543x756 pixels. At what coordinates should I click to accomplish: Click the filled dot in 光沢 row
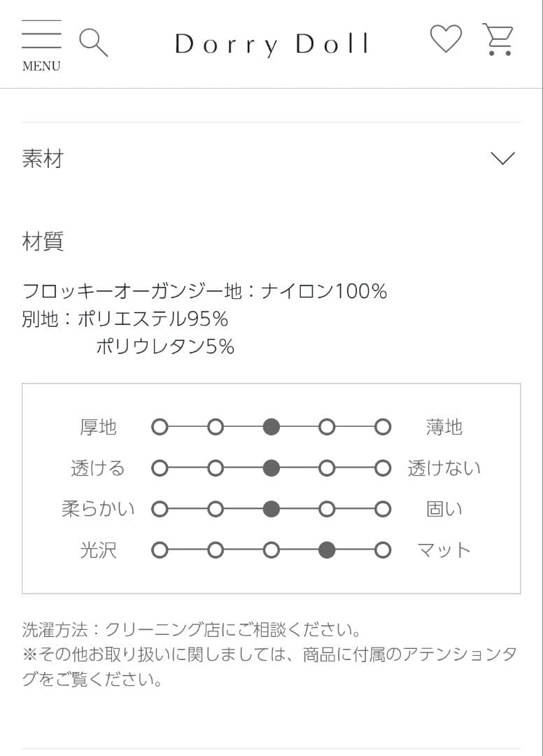[327, 551]
